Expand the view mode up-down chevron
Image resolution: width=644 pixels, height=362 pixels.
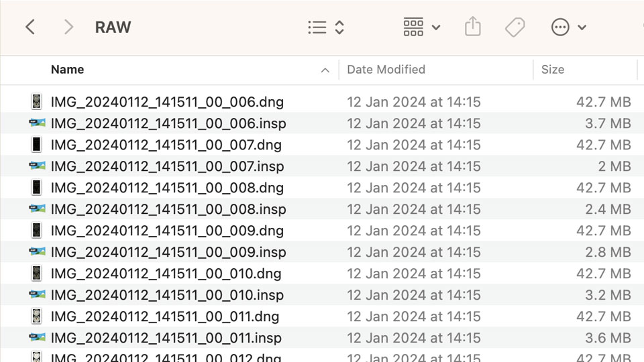(339, 27)
